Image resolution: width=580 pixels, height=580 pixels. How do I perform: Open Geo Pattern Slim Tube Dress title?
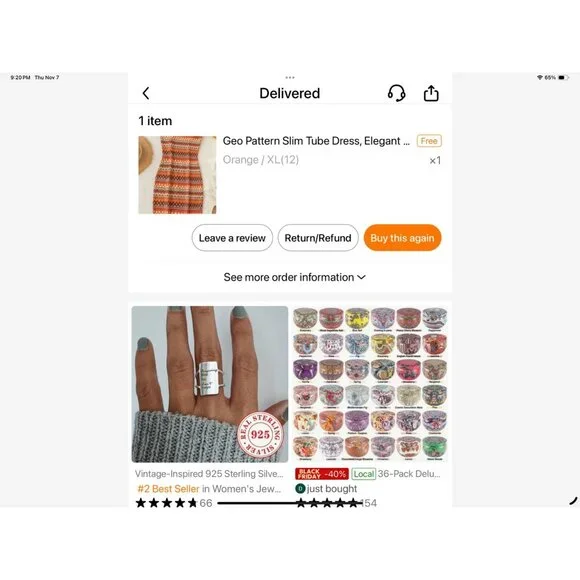click(x=316, y=141)
